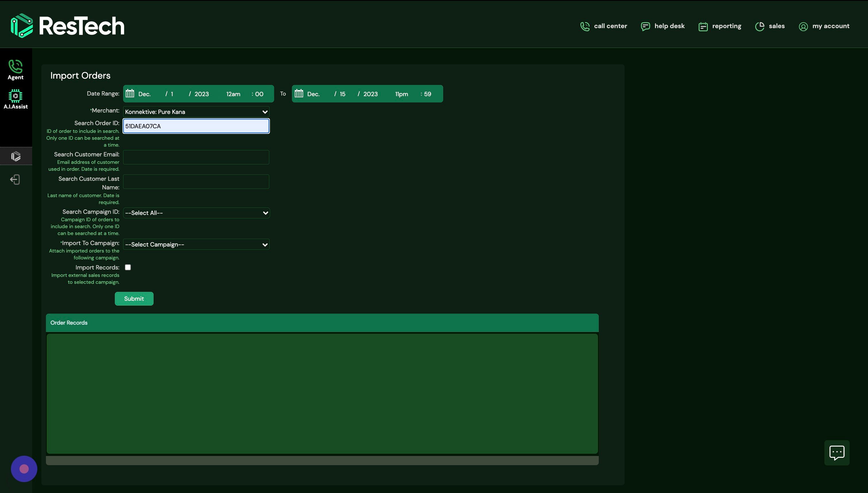Enable the Import Records checkbox

tap(128, 267)
